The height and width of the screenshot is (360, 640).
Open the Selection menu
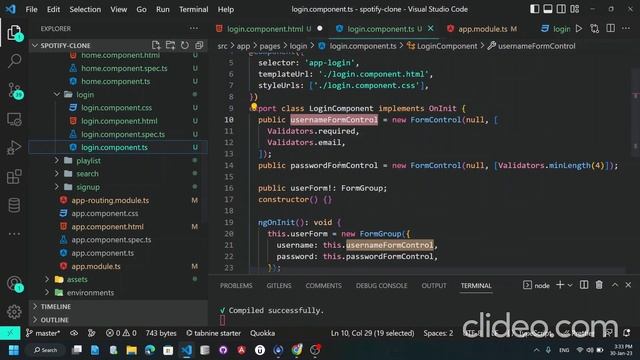pyautogui.click(x=85, y=9)
